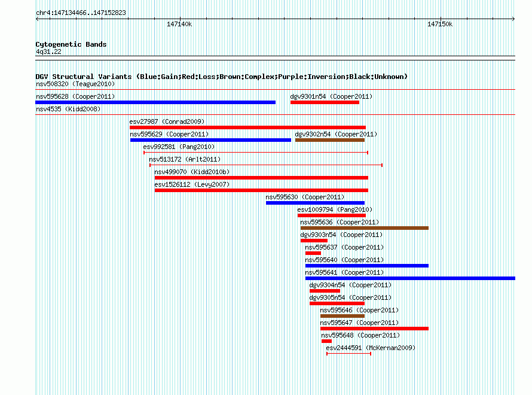Click the nsv595628 (Cooper2011) blue gain bar
532x395 pixels.
(155, 102)
